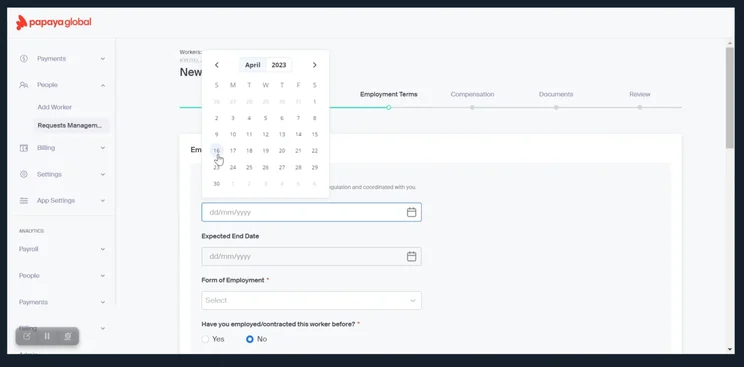Pick April 22 in the calendar
Screen dimensions: 744x367
coord(315,151)
